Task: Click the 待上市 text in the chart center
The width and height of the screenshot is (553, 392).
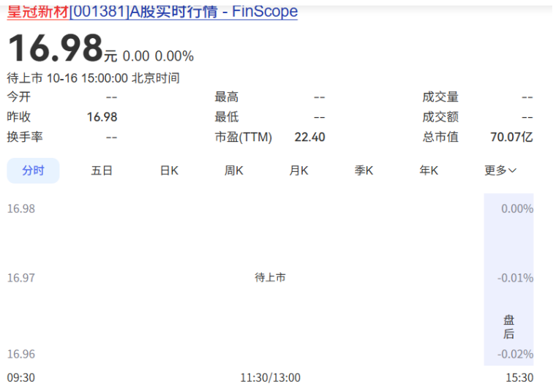Action: coord(270,277)
